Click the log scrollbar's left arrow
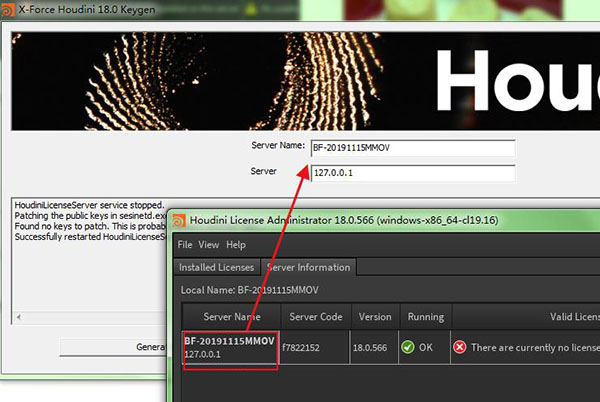The height and width of the screenshot is (402, 600). [18, 317]
